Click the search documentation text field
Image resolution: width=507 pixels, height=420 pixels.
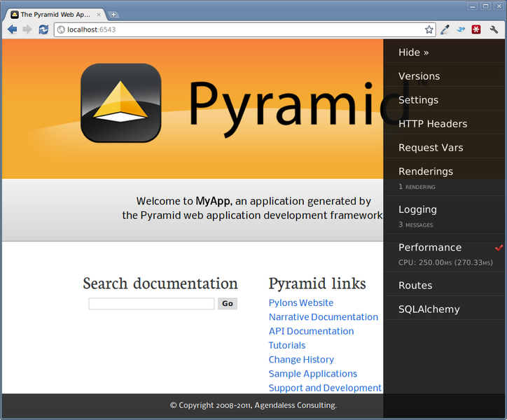pos(151,304)
